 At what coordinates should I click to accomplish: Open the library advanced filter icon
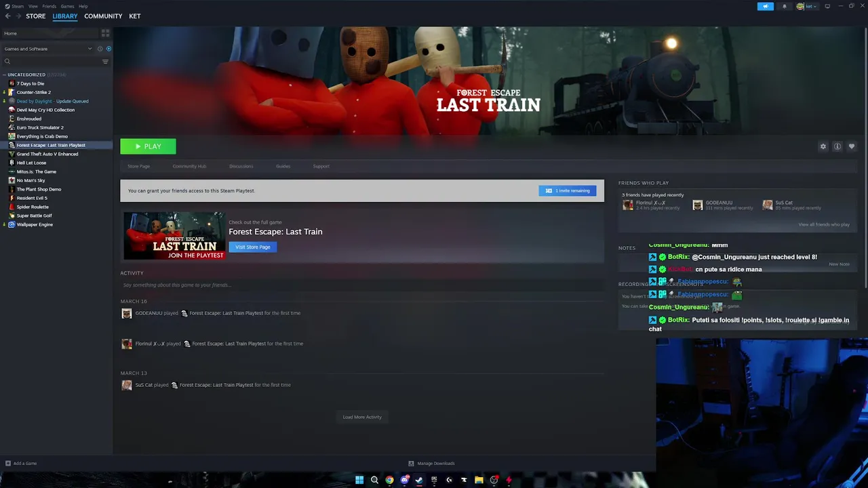[105, 62]
